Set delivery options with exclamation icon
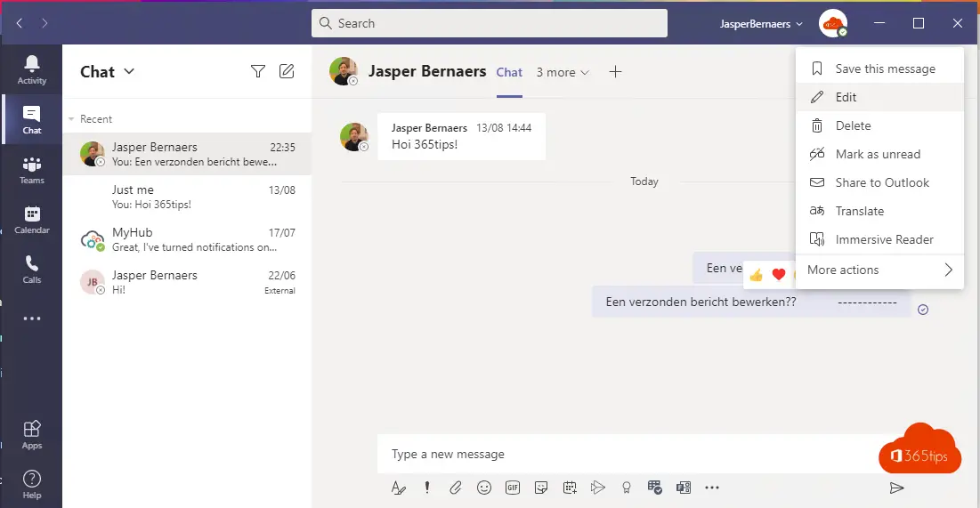 [x=427, y=488]
